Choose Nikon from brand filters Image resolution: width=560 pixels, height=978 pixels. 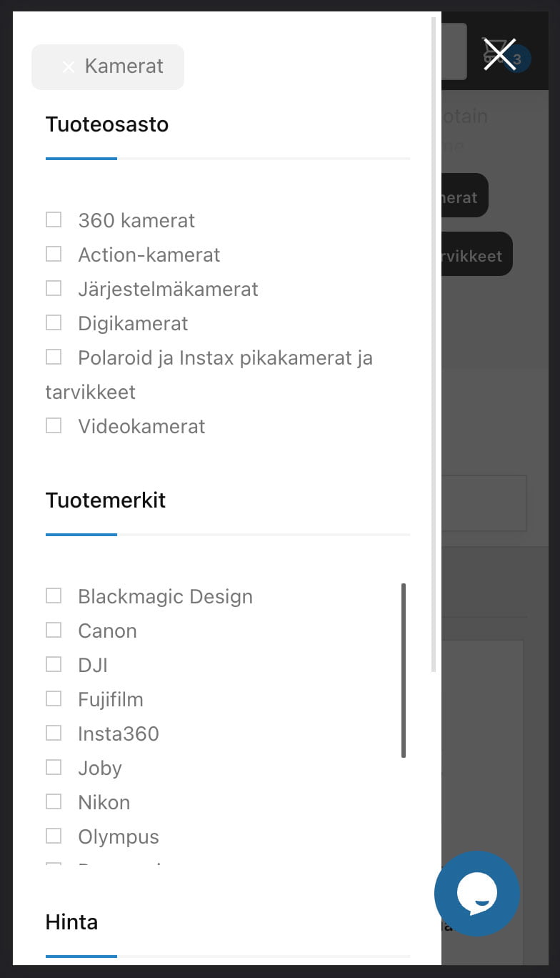point(54,801)
